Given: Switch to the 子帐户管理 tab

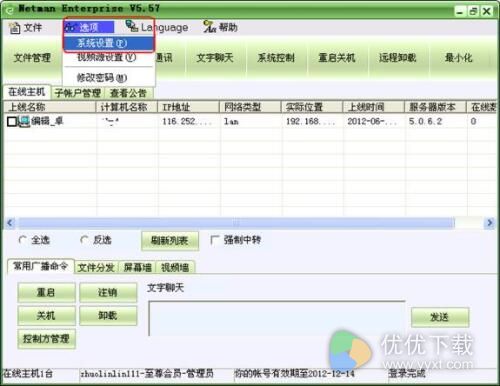Looking at the screenshot, I should (78, 93).
